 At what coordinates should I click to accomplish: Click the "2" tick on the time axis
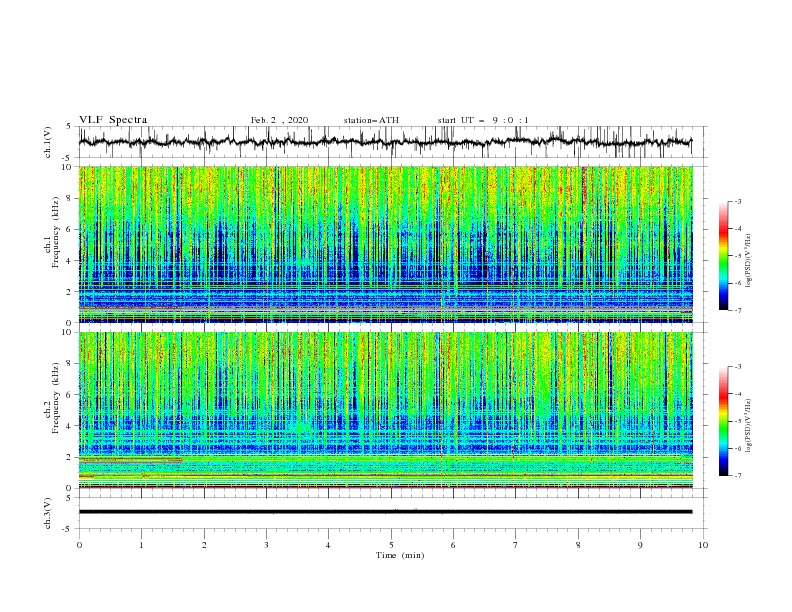(x=204, y=545)
